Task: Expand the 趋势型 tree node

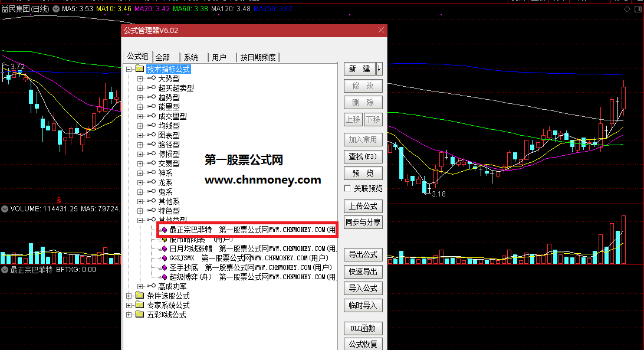Action: (140, 97)
